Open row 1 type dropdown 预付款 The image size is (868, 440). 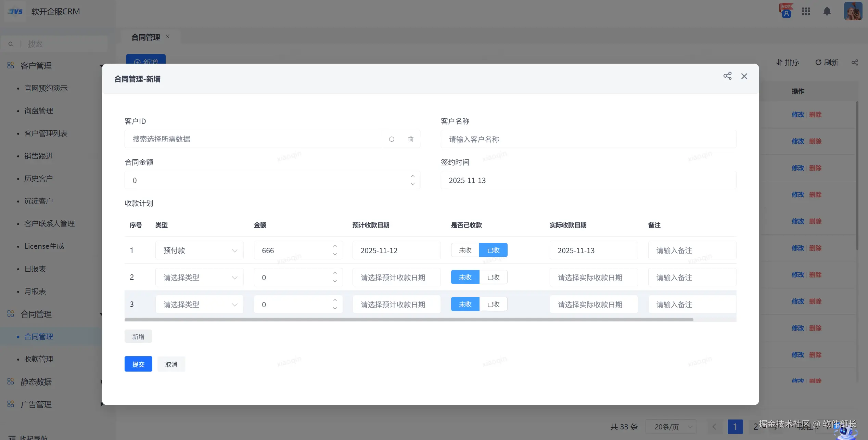coord(200,250)
